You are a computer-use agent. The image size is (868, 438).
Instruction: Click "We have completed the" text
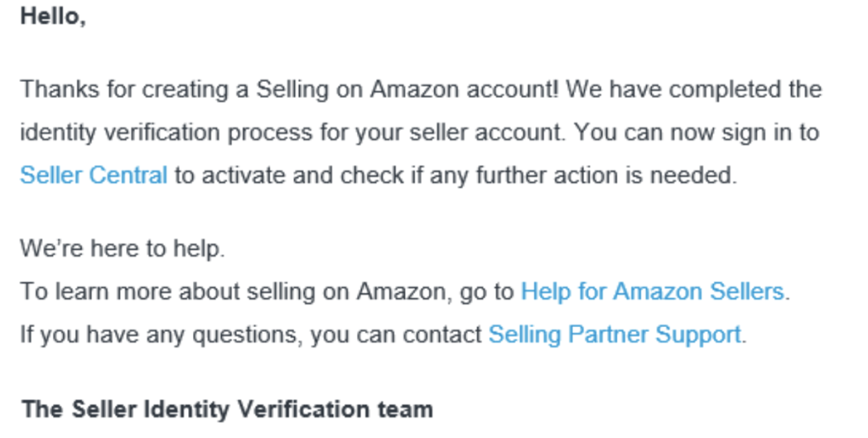tap(694, 88)
